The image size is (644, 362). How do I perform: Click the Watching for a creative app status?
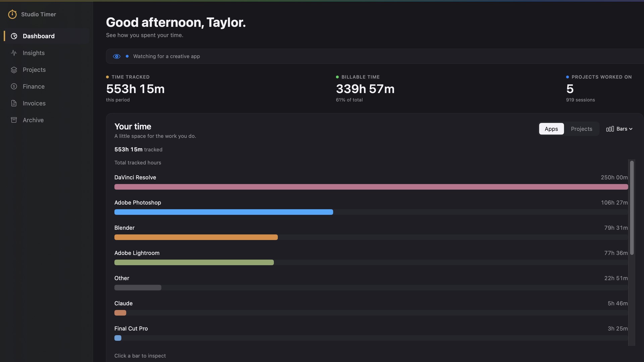coord(166,56)
